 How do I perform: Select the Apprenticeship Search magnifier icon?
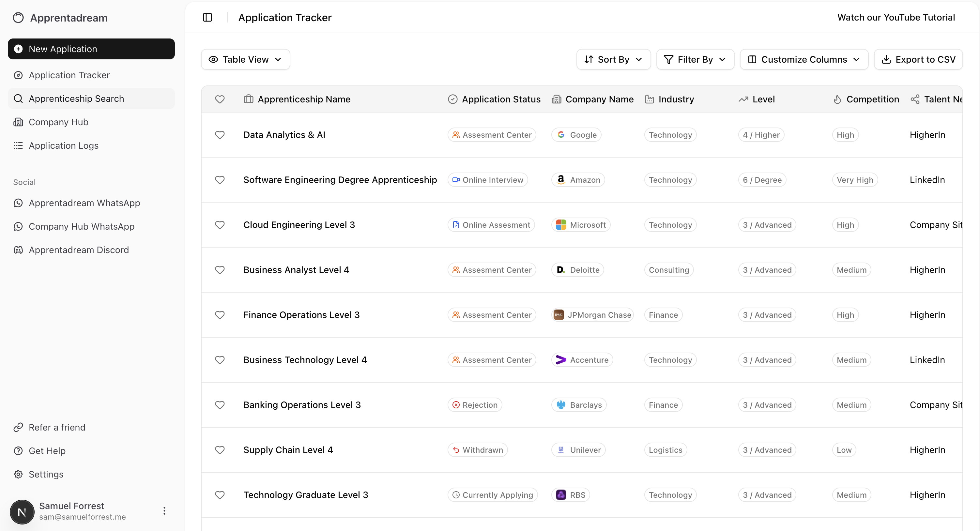coord(19,98)
